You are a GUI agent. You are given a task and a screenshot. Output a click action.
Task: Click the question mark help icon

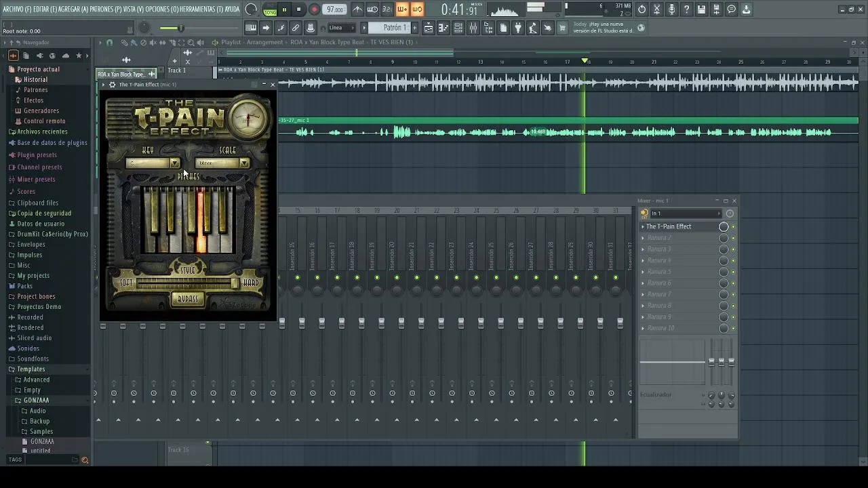pyautogui.click(x=687, y=9)
